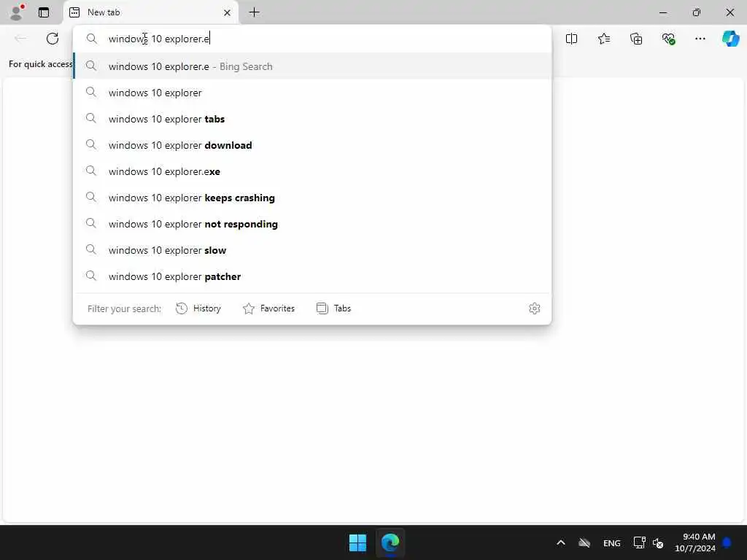Close the New tab tab
Screen dimensions: 747x560
point(228,13)
